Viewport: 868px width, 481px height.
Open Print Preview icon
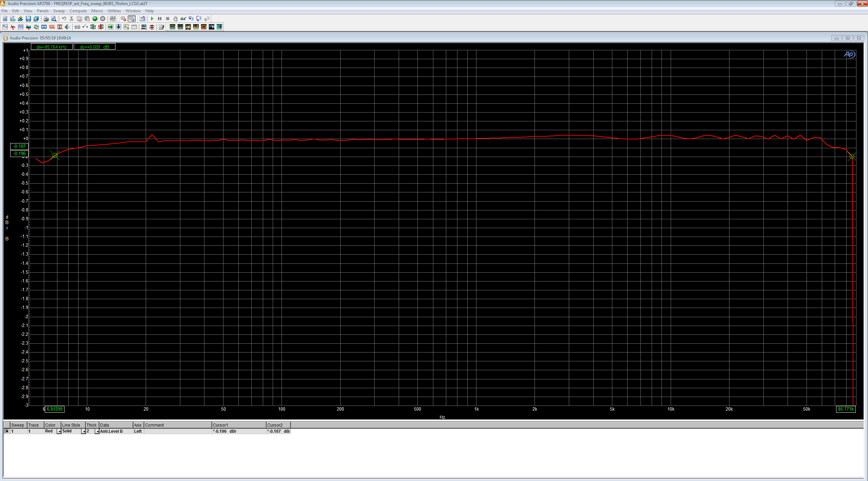[54, 19]
